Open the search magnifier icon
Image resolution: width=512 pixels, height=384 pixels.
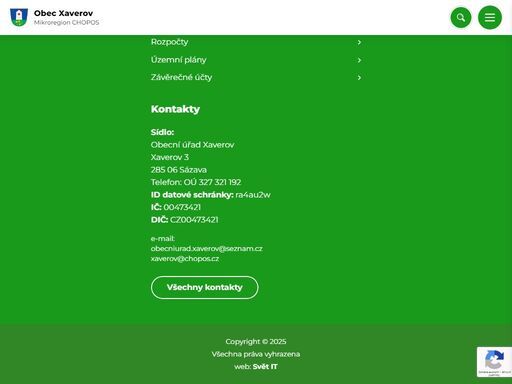coord(461,17)
